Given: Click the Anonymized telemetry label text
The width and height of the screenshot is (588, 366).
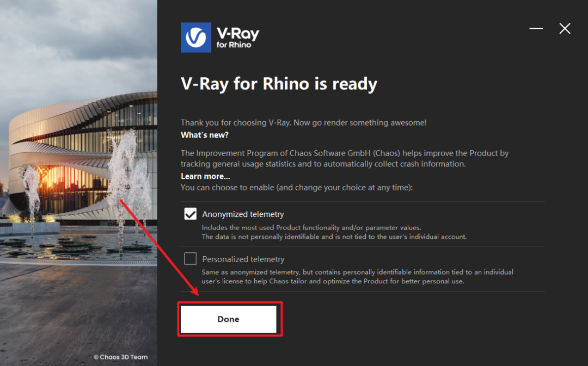Looking at the screenshot, I should [x=243, y=214].
